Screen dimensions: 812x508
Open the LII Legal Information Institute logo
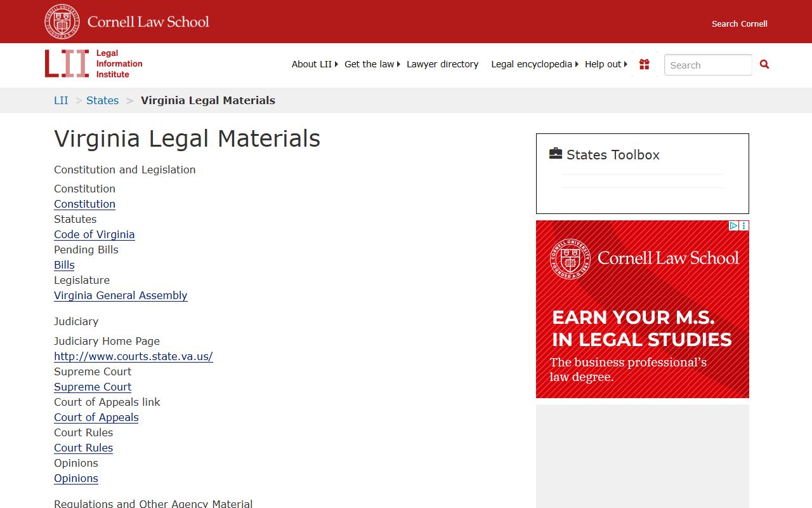coord(94,63)
